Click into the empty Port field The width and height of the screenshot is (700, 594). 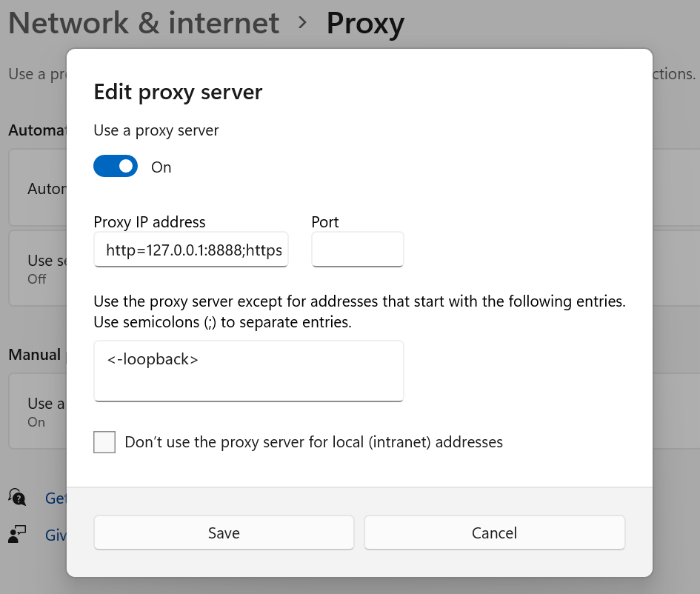357,250
